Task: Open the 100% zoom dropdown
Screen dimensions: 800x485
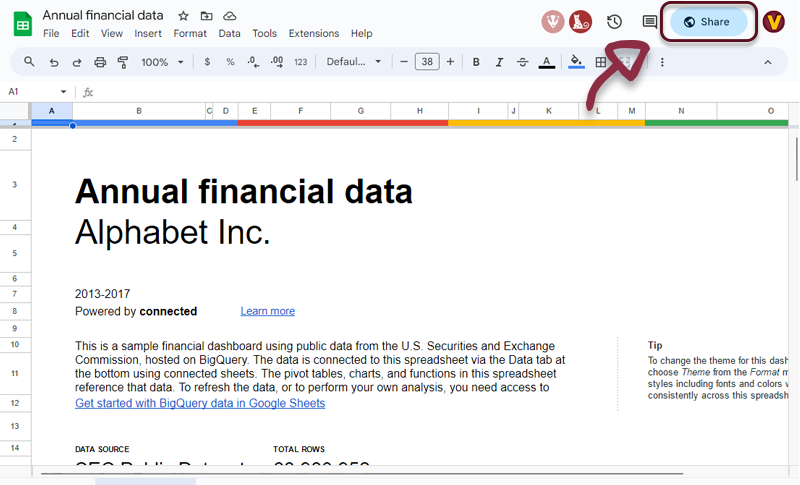Action: click(x=161, y=62)
